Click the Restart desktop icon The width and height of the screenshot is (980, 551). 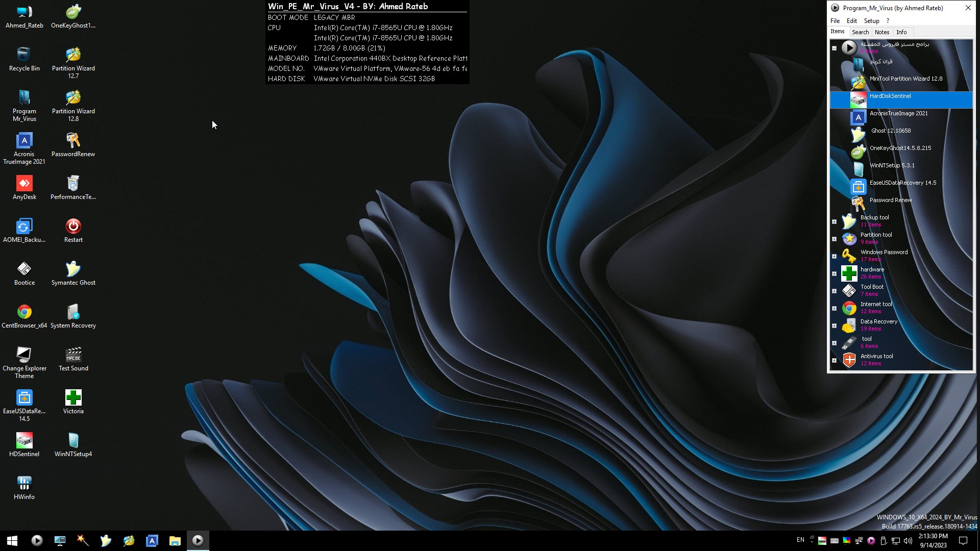pyautogui.click(x=73, y=231)
